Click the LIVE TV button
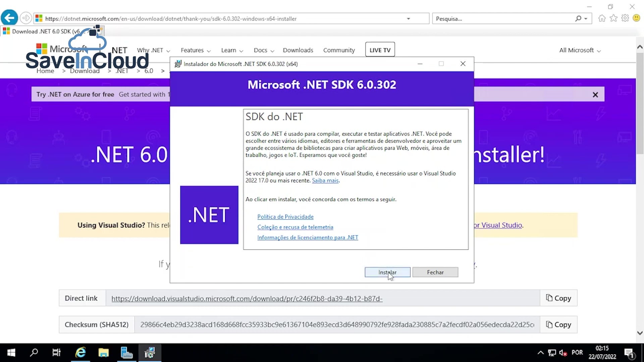This screenshot has height=362, width=644. (x=380, y=50)
